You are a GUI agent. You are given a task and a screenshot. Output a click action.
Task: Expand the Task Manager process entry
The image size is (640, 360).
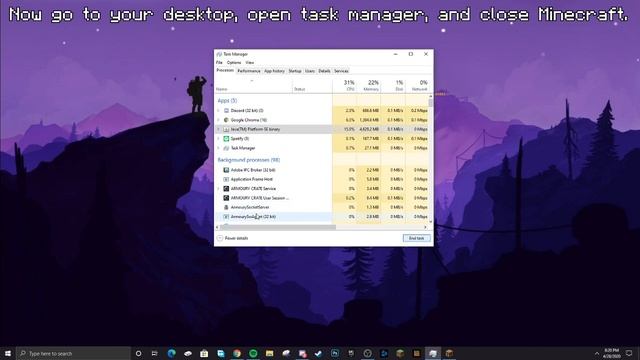tap(218, 148)
